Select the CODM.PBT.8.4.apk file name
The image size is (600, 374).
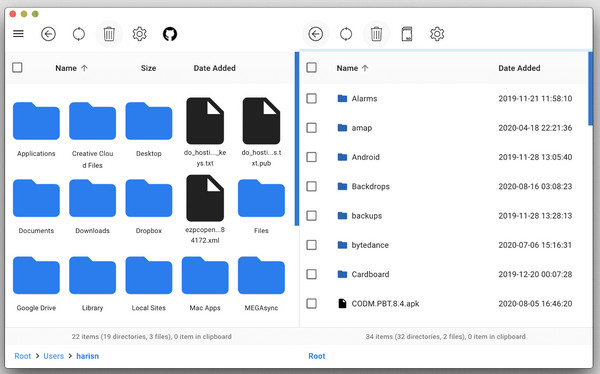tap(385, 304)
